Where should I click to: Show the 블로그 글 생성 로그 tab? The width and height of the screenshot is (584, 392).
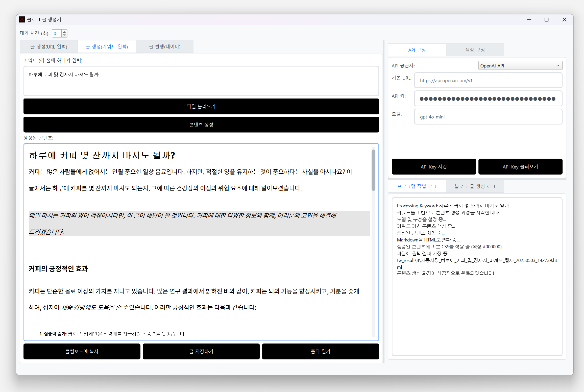[x=475, y=186]
